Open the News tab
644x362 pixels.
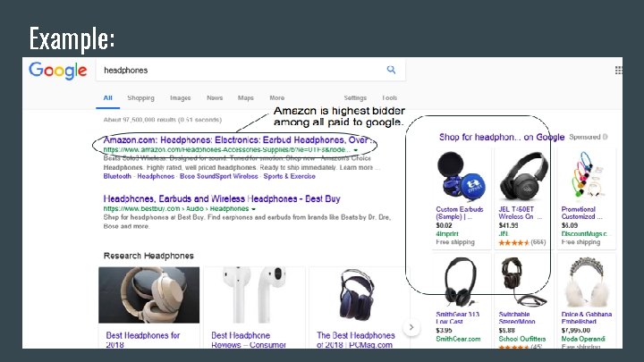click(x=215, y=97)
